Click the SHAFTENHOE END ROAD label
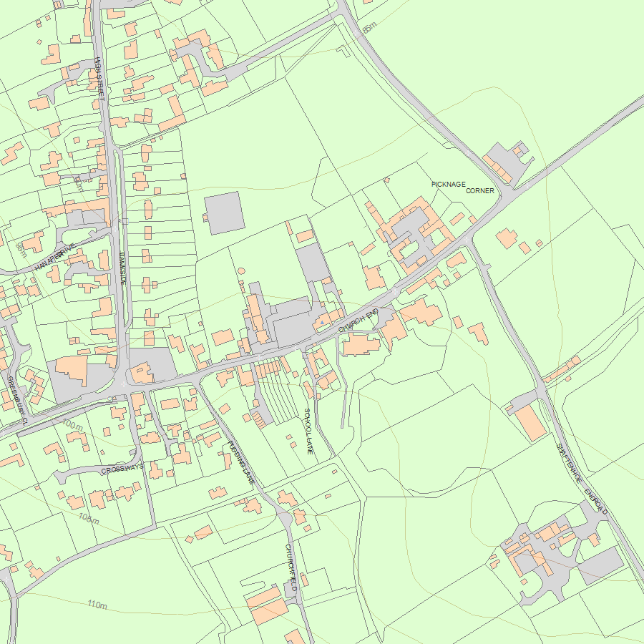Viewport: 644px width, 644px height. [582, 479]
